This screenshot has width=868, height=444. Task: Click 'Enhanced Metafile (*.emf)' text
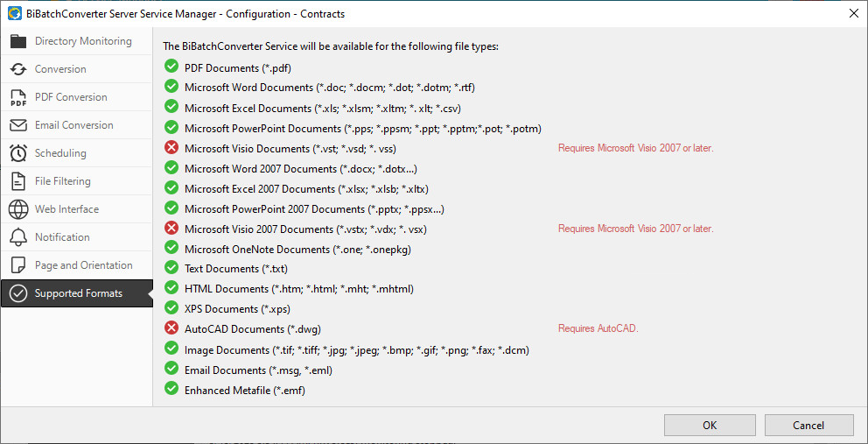(x=245, y=391)
